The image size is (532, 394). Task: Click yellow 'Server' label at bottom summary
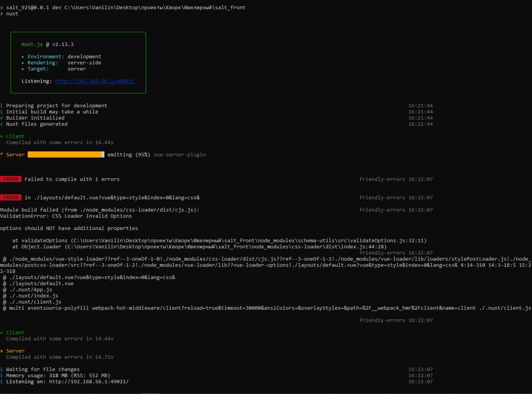[15, 351]
